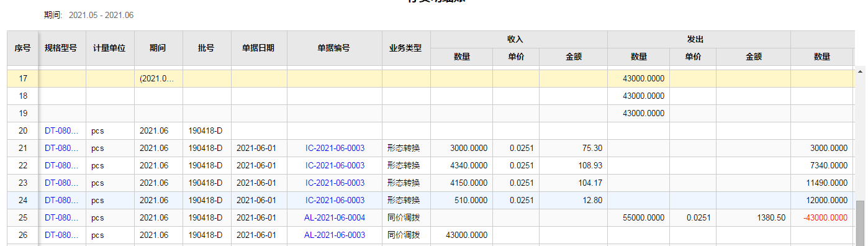This screenshot has width=868, height=246.
Task: Select row number 18
Action: [x=23, y=96]
